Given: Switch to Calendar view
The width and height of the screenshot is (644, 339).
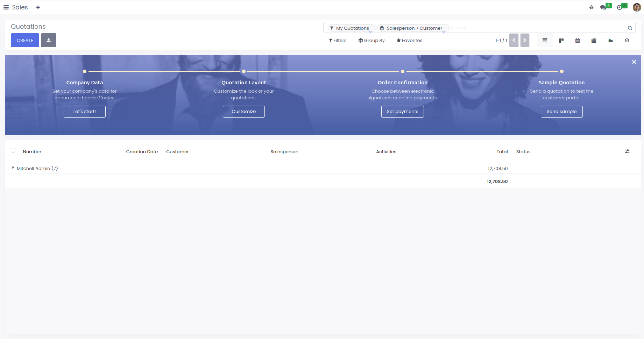Looking at the screenshot, I should [578, 41].
